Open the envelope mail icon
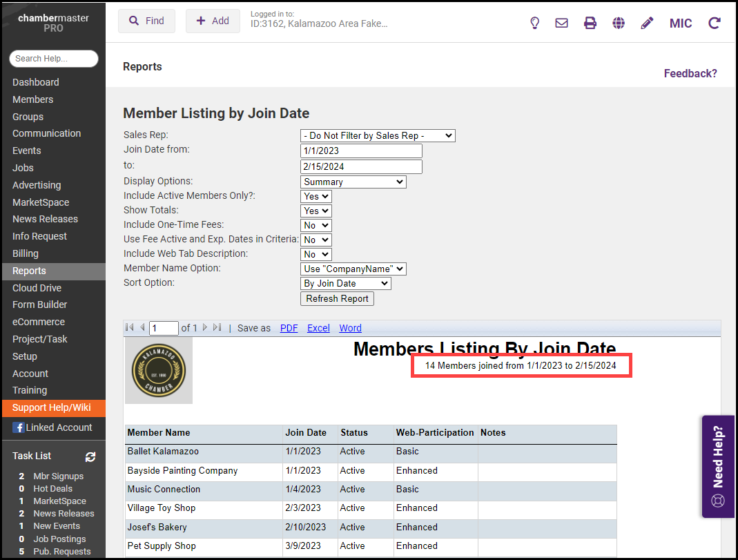Image resolution: width=738 pixels, height=560 pixels. tap(562, 23)
